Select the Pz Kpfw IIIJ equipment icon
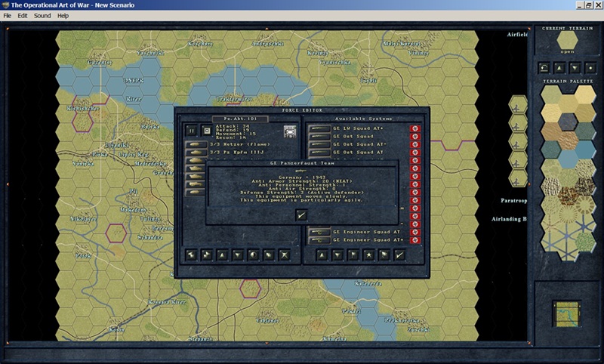 [196, 153]
